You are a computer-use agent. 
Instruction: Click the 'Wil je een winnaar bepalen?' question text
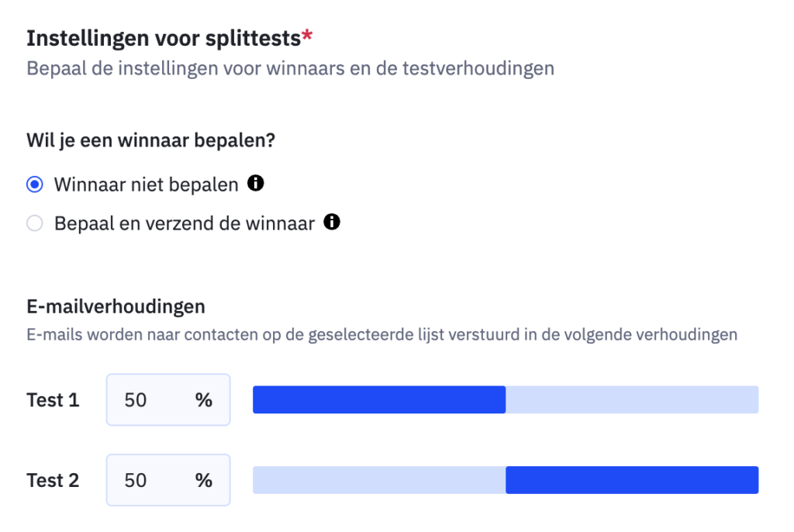152,143
